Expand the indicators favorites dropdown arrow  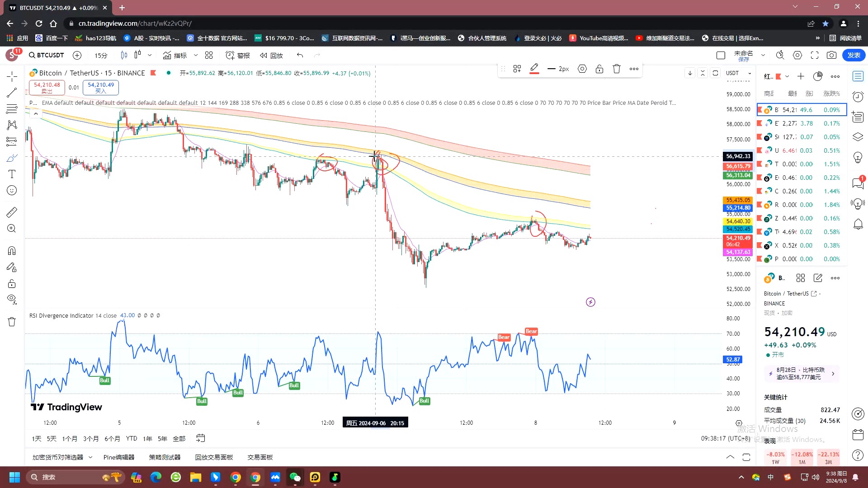pyautogui.click(x=196, y=55)
